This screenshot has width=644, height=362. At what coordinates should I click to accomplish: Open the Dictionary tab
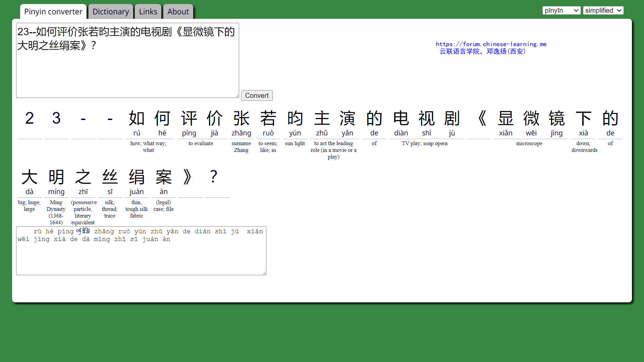coord(111,11)
